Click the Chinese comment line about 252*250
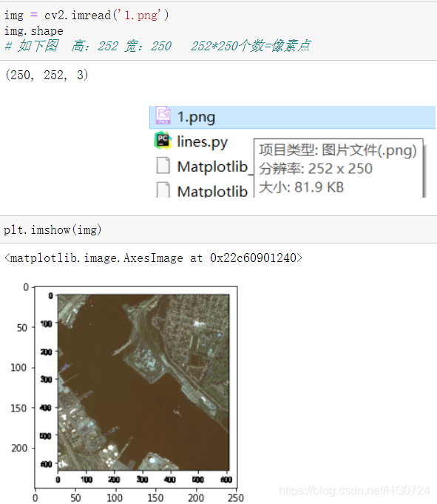Image resolution: width=437 pixels, height=504 pixels. [x=157, y=46]
